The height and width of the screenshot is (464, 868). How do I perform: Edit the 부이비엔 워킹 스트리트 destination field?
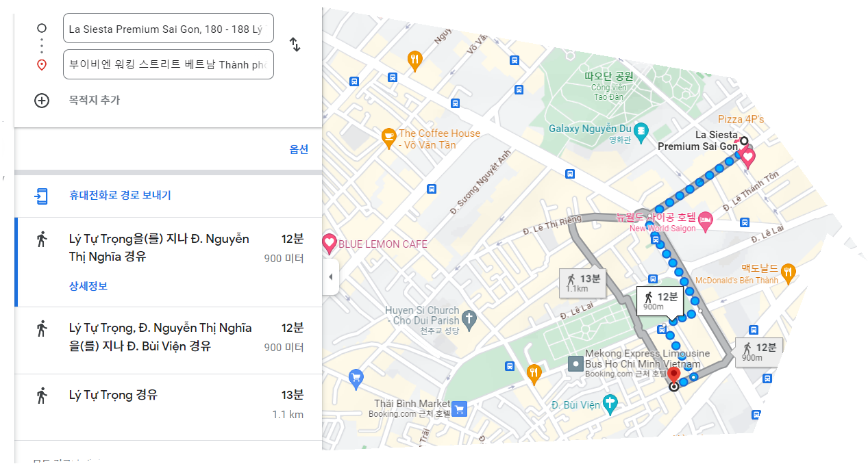point(169,64)
